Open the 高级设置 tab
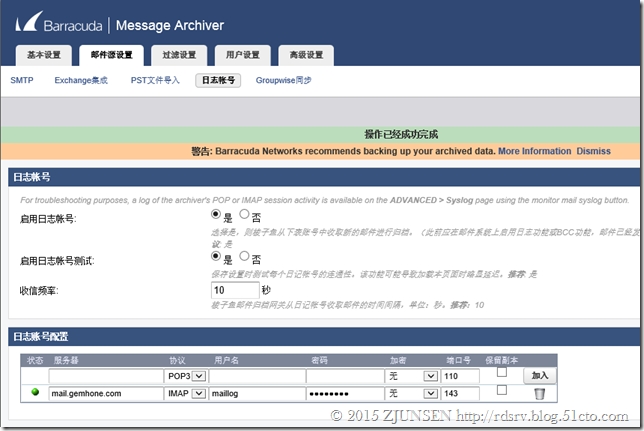The image size is (644, 431). (x=306, y=55)
